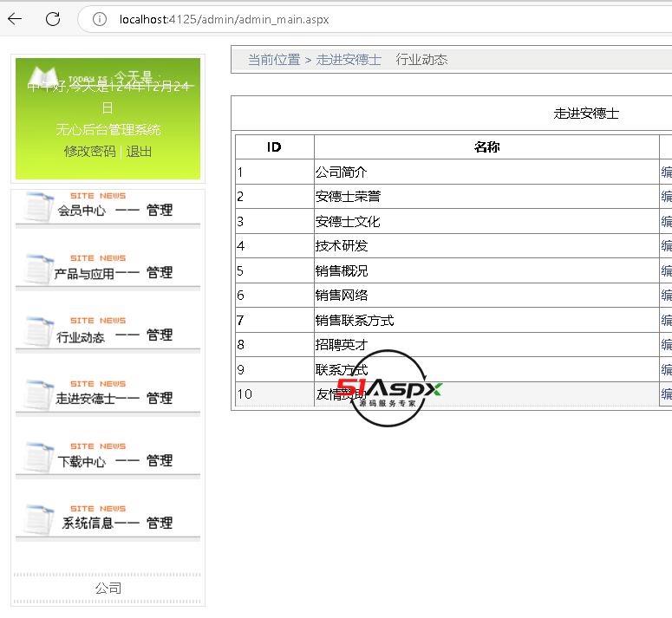Open 下载中心 管理 menu section
This screenshot has width=672, height=618.
pos(108,459)
